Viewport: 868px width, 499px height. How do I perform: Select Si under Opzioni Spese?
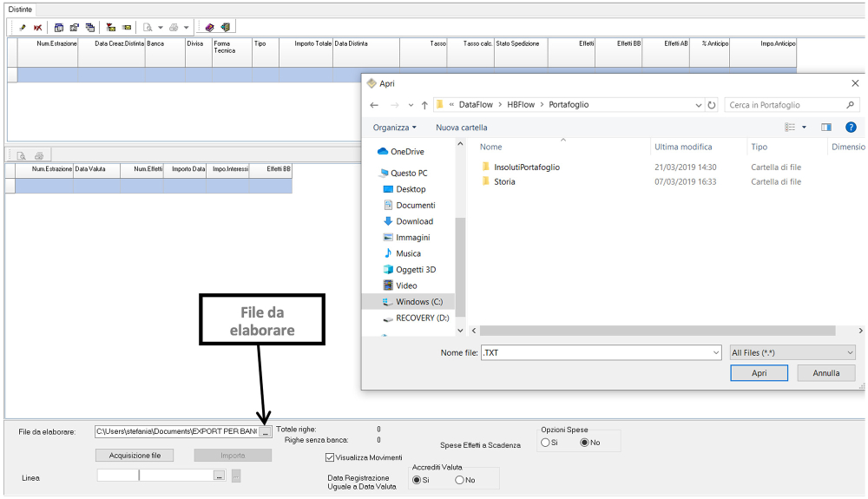click(x=546, y=443)
